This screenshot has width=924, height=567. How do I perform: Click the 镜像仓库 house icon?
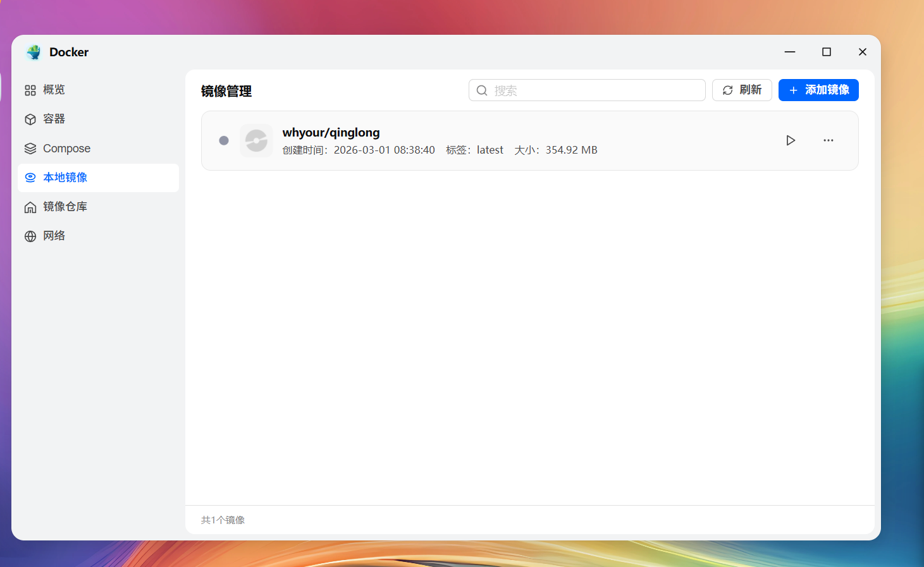coord(30,207)
